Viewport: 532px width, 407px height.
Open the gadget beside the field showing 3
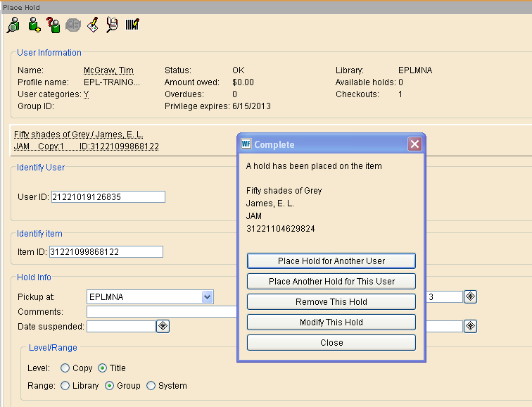(470, 297)
